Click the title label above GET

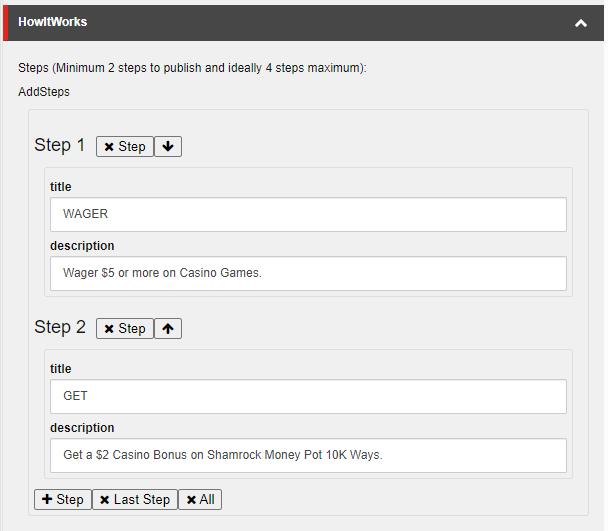click(61, 369)
